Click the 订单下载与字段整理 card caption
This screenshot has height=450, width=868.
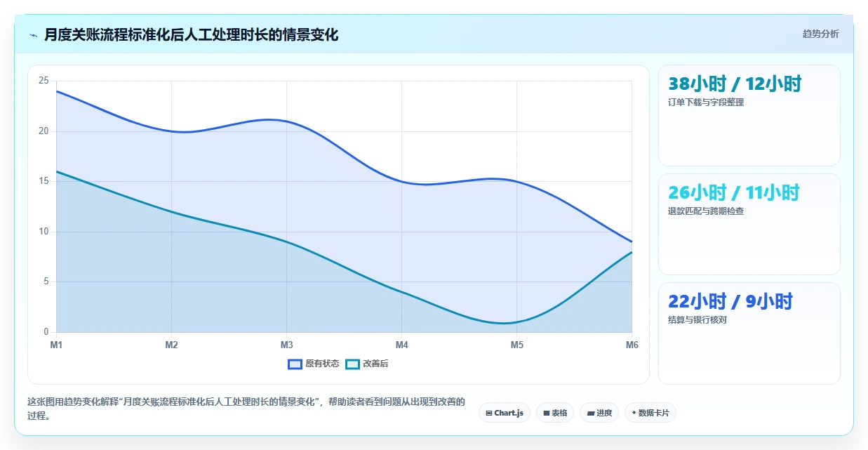tap(706, 102)
